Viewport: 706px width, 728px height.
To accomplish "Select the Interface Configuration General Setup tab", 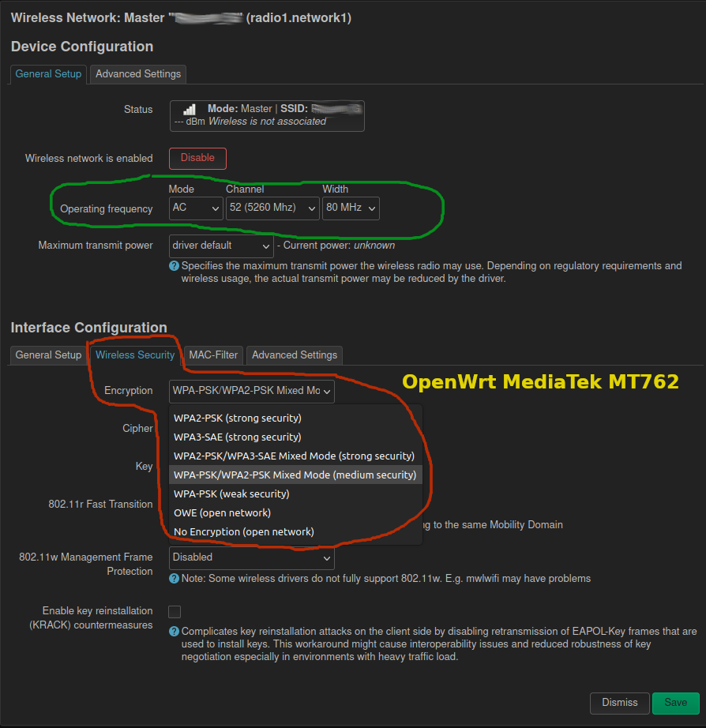I will (48, 355).
